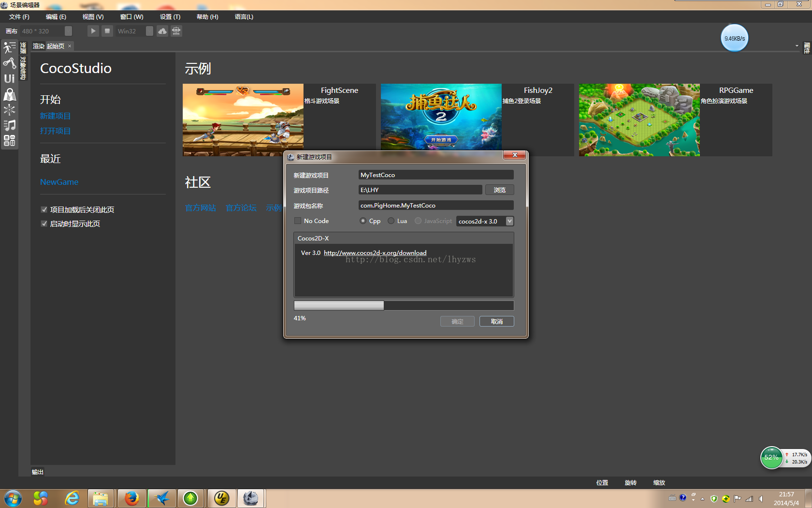812x508 pixels.
Task: Click the 确定 confirm button
Action: pyautogui.click(x=457, y=321)
